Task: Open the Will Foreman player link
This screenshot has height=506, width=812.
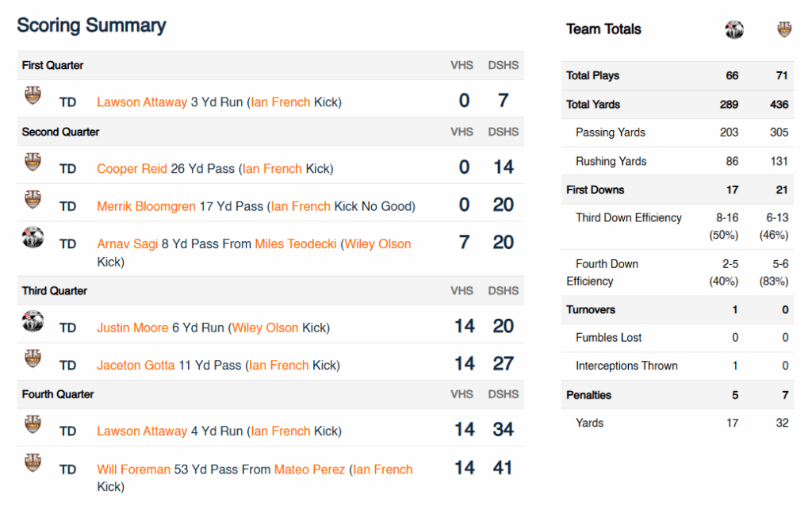Action: coord(133,470)
